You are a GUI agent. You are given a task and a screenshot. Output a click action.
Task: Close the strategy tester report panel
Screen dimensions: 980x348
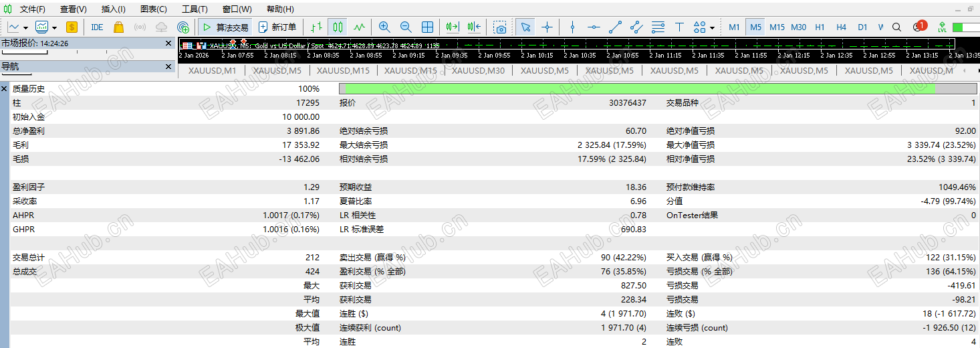5,88
